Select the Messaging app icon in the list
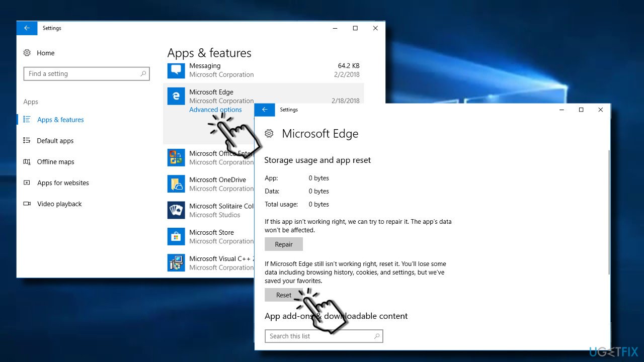The height and width of the screenshot is (362, 644). tap(176, 70)
